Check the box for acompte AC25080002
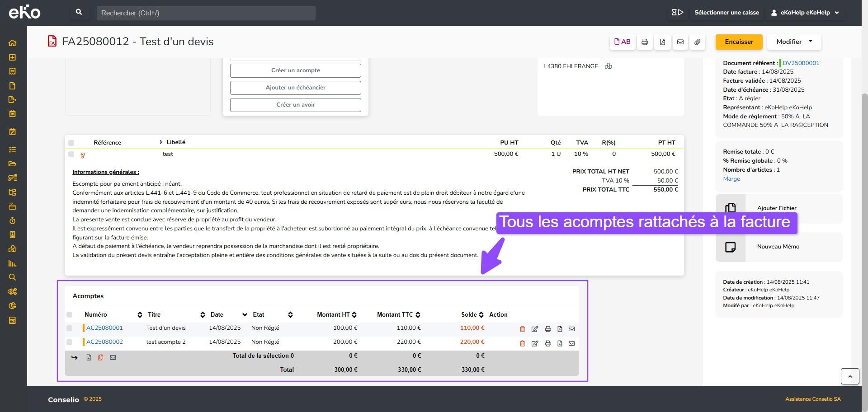The image size is (868, 412). [70, 342]
